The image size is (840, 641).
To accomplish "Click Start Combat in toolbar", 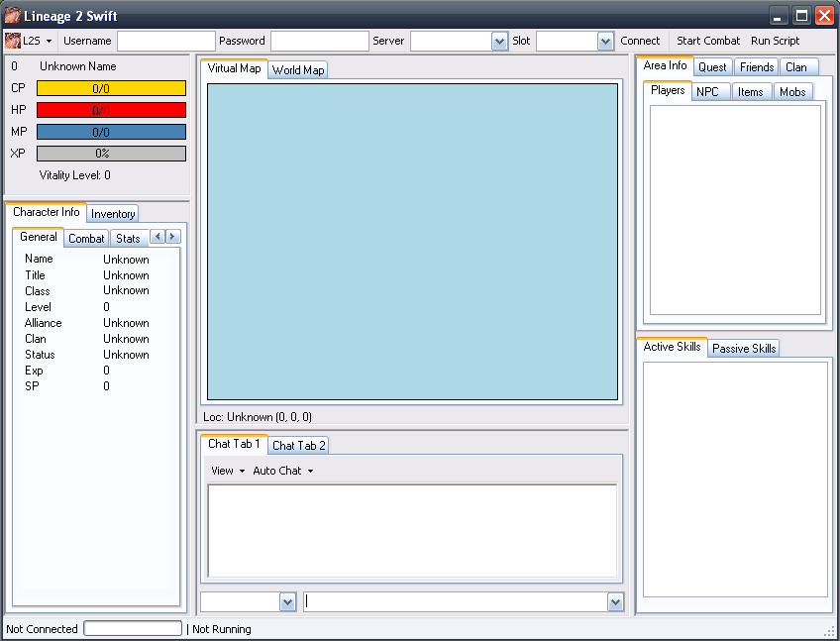I will click(707, 41).
